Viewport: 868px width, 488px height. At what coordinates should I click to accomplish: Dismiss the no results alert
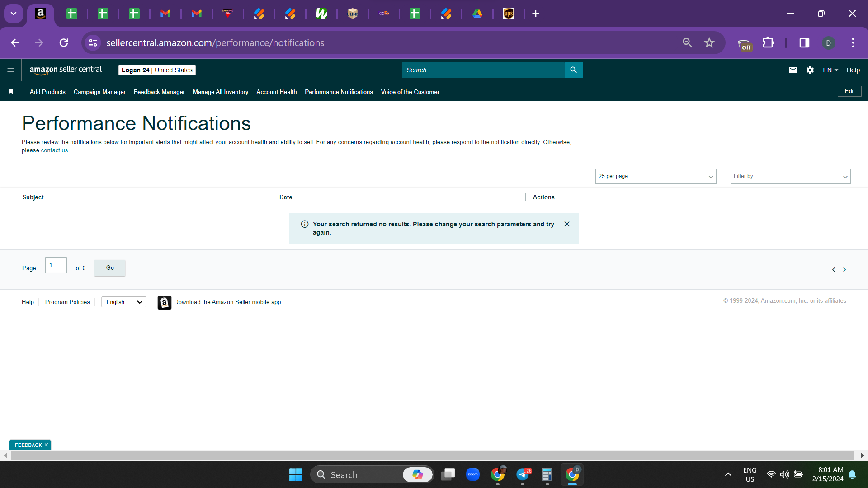point(567,224)
